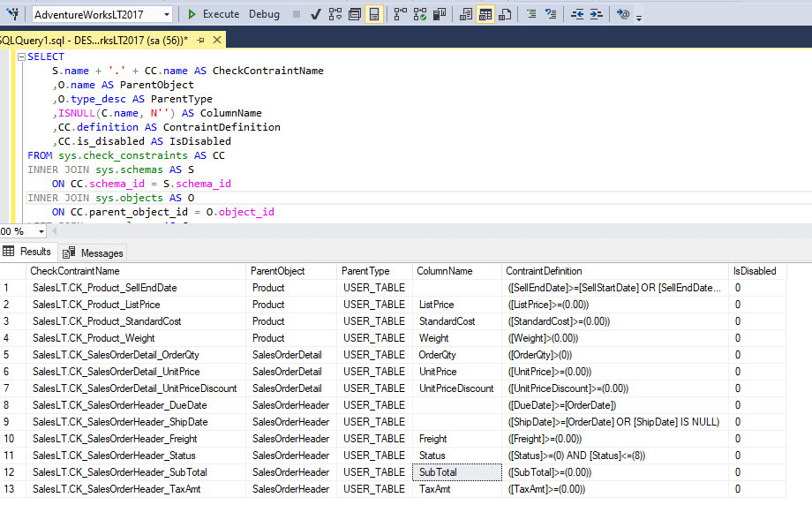Toggle IntelliSense enabled
This screenshot has height=520, width=812.
pyautogui.click(x=374, y=14)
